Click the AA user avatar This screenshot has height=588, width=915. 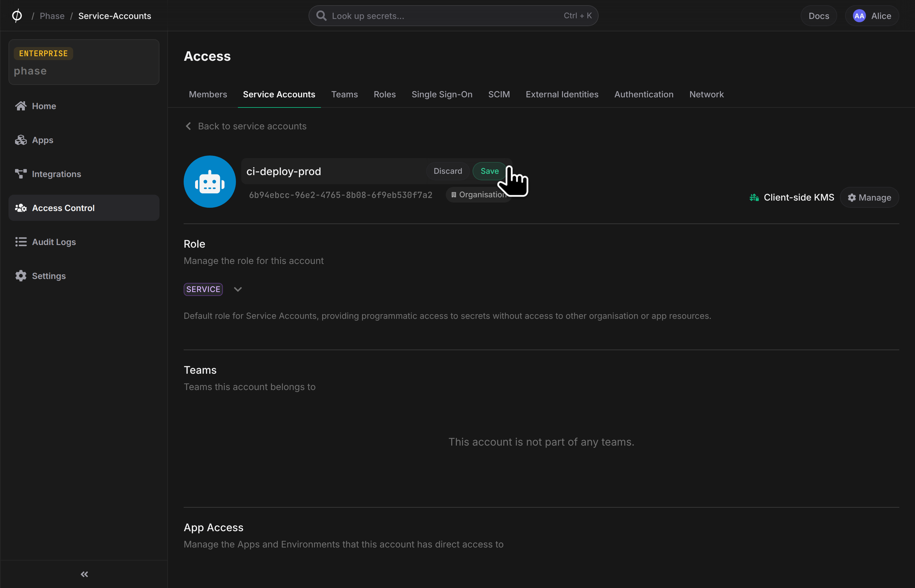[x=859, y=16]
